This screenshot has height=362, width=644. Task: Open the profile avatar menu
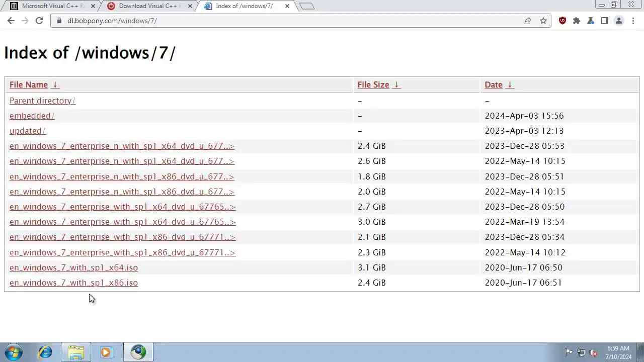tap(619, 21)
